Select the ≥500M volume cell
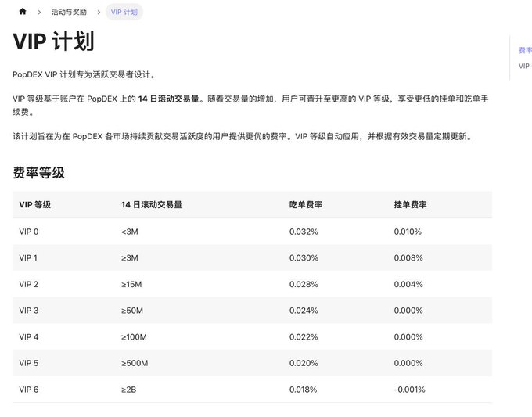 [x=135, y=363]
